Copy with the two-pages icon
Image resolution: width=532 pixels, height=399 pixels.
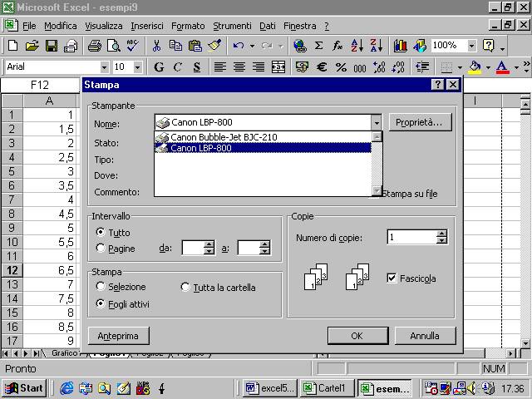pyautogui.click(x=175, y=46)
